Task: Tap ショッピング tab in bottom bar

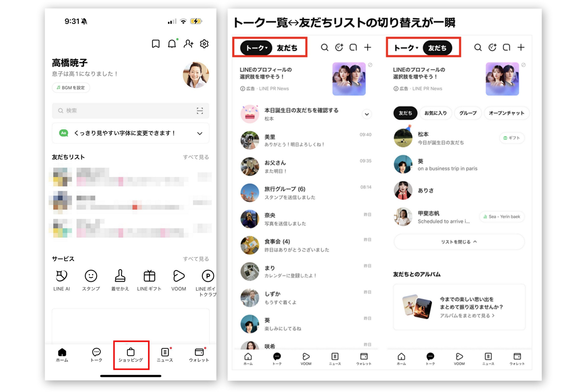Action: tap(131, 356)
